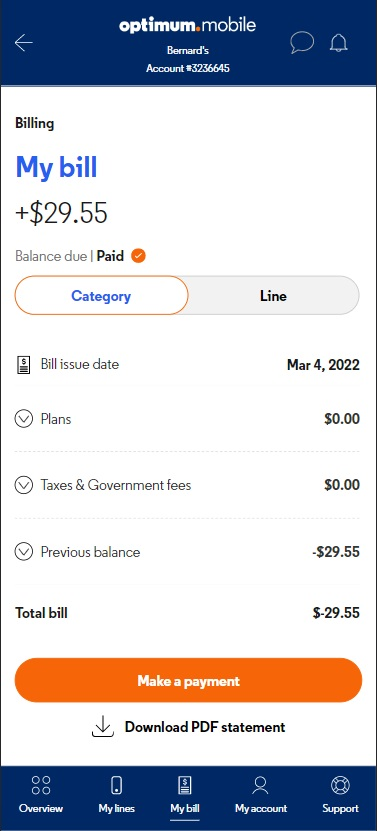This screenshot has height=831, width=377.
Task: Click the optimum.mobile logo
Action: 188,25
